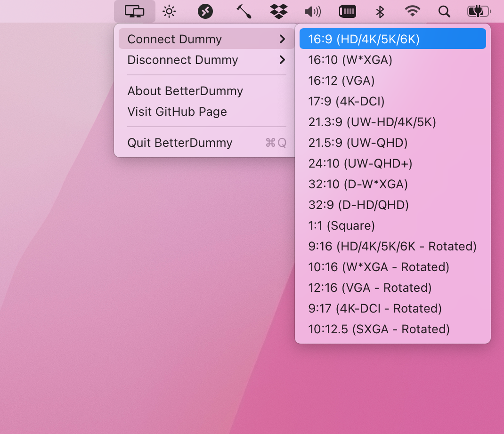Open Spotlight search magnifier icon
504x434 pixels.
444,12
